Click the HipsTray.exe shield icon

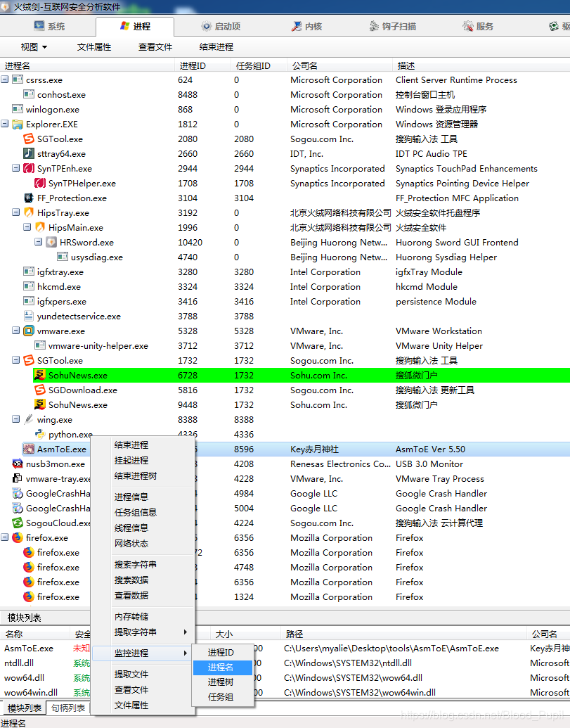[29, 212]
